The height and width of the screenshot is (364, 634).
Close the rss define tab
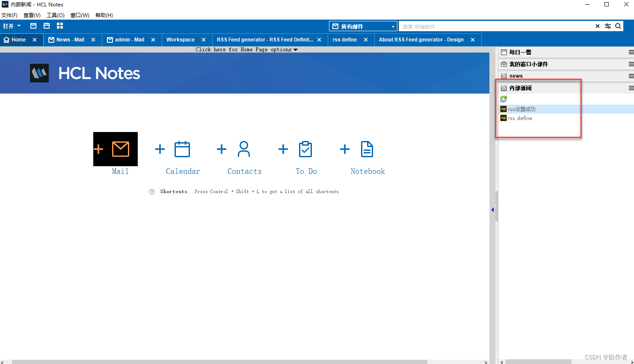point(366,40)
